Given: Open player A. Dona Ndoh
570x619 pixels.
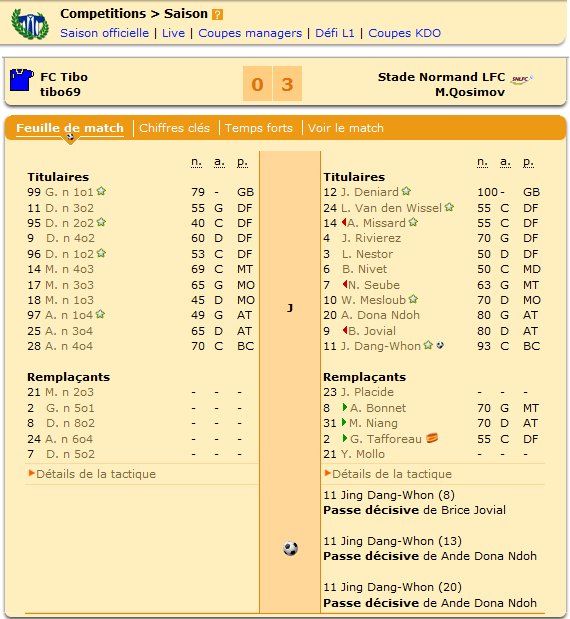Looking at the screenshot, I should 381,315.
